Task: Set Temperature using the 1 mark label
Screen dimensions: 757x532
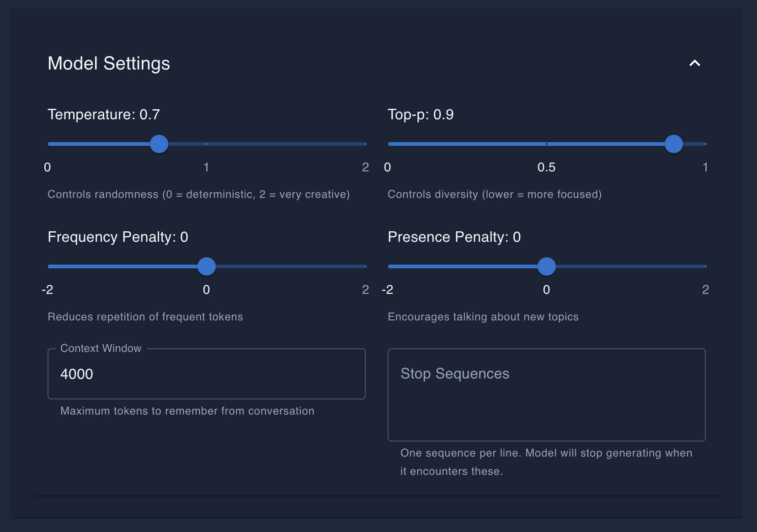Action: 206,167
